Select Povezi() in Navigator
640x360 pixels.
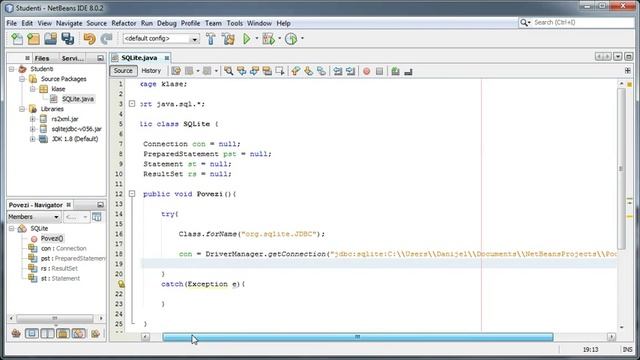point(52,238)
